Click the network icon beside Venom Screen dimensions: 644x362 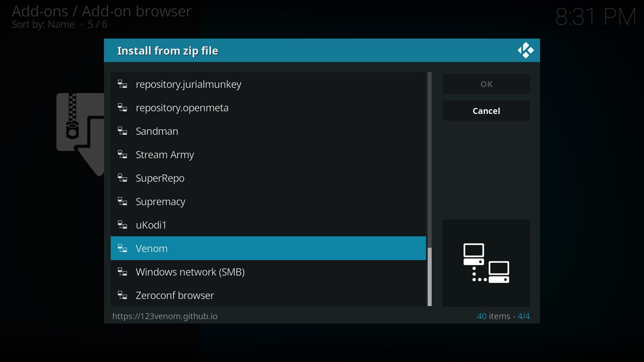pos(122,248)
